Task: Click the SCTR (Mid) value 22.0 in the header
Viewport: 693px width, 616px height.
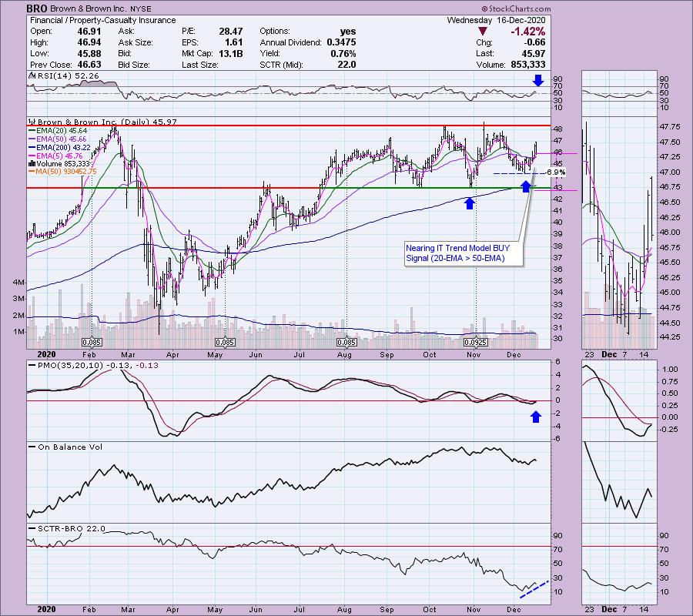Action: coord(347,65)
